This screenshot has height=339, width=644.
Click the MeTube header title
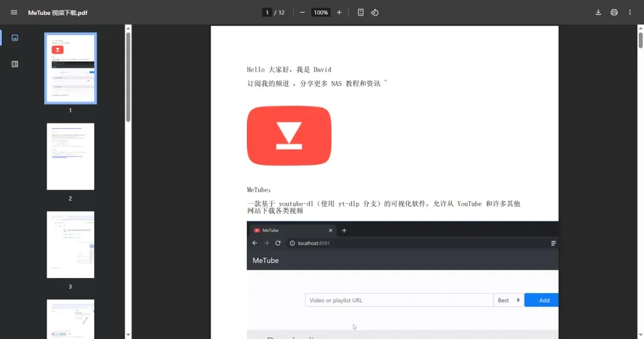point(266,260)
